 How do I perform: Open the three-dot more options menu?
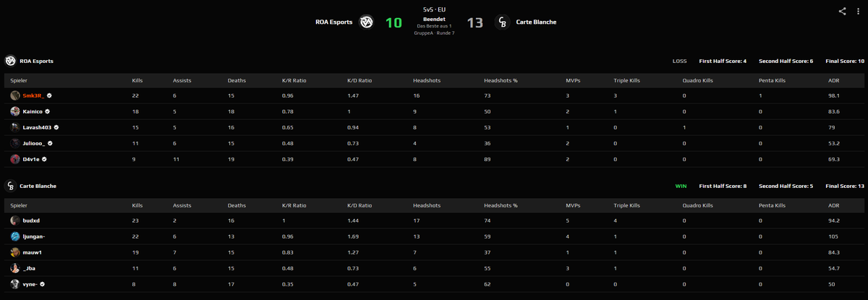859,11
